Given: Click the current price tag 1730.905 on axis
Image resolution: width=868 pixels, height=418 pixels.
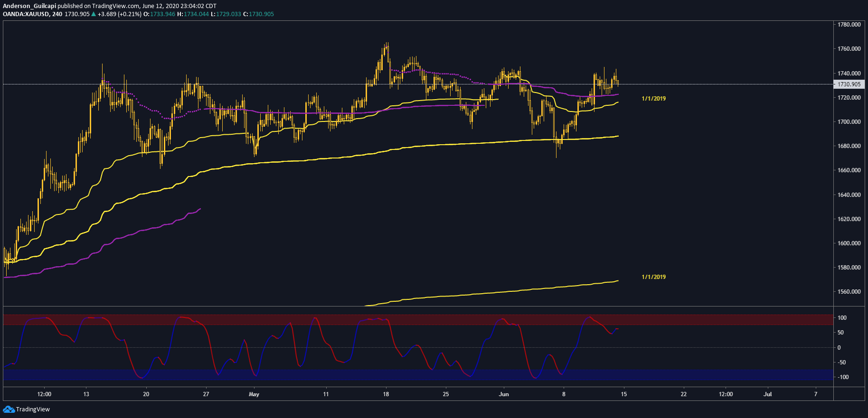Looking at the screenshot, I should tap(849, 84).
